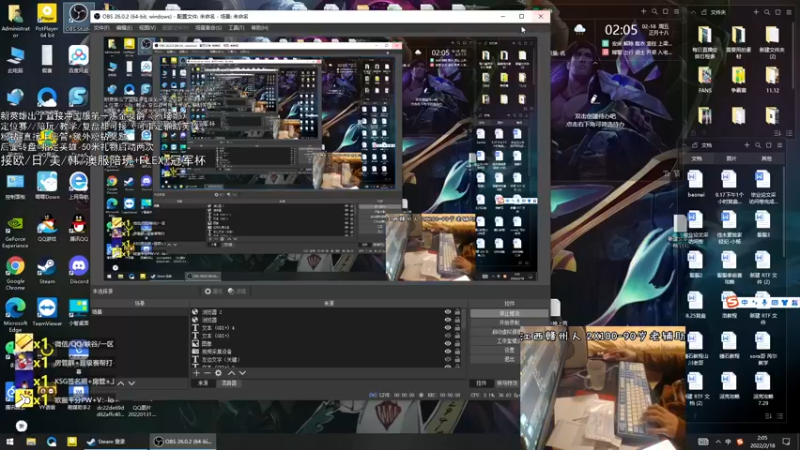Open the TeamViewer desktop shortcut

tap(46, 312)
